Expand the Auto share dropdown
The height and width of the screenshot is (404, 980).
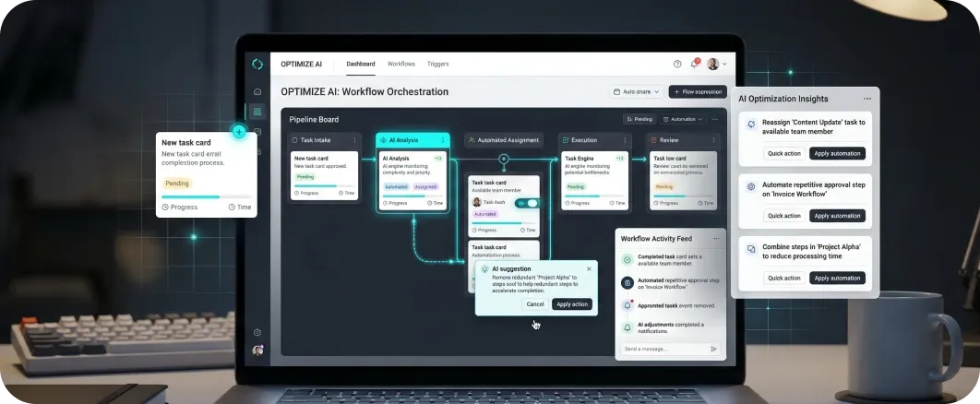point(635,92)
